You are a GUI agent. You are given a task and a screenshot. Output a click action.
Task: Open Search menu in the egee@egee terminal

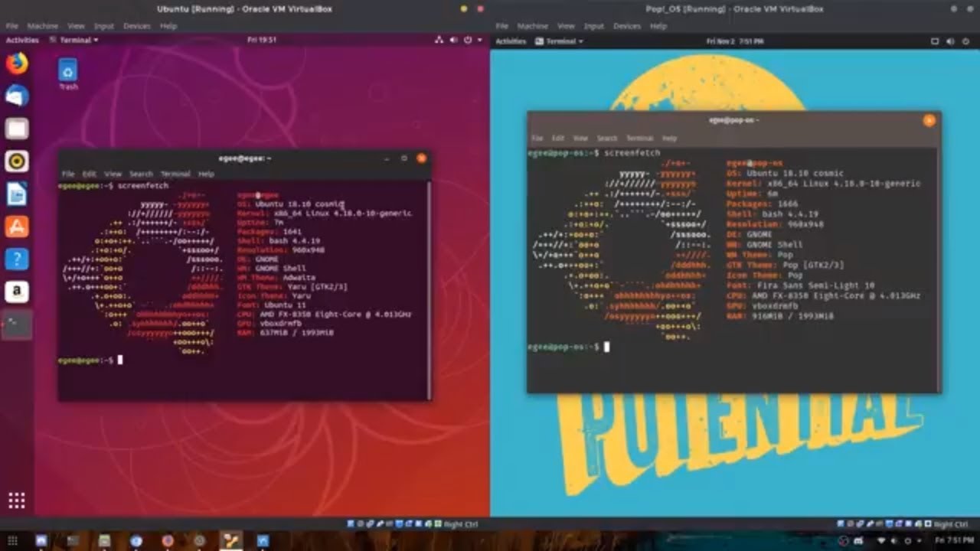pos(141,174)
